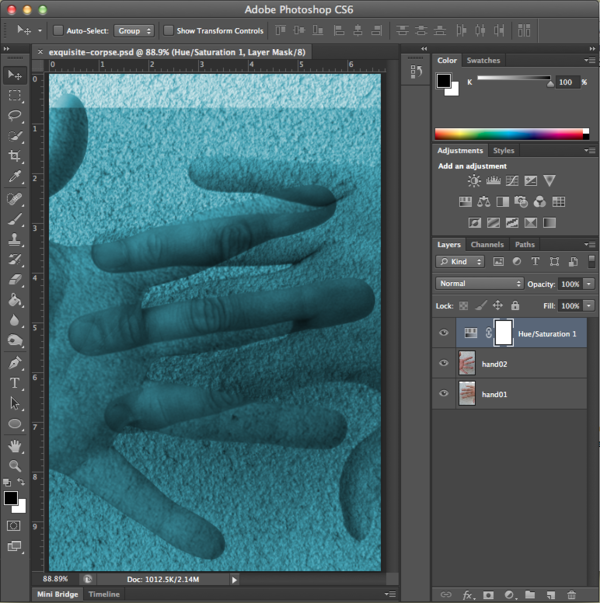The height and width of the screenshot is (603, 600).
Task: Click the trash icon to delete layer
Action: coord(571,594)
